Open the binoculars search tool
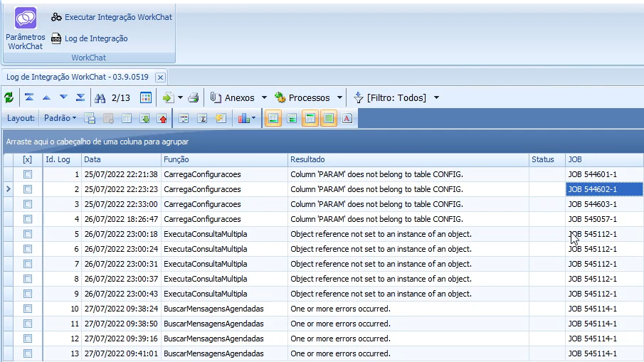 (x=100, y=98)
